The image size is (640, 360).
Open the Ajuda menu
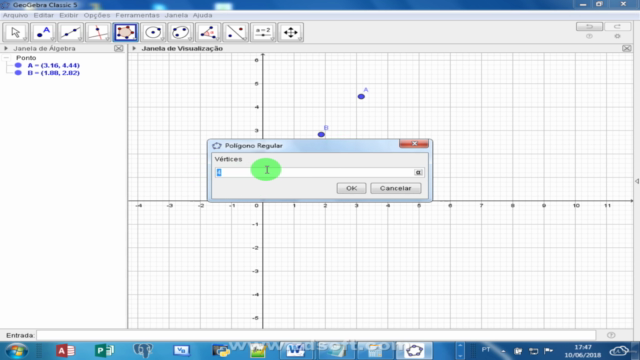[202, 15]
